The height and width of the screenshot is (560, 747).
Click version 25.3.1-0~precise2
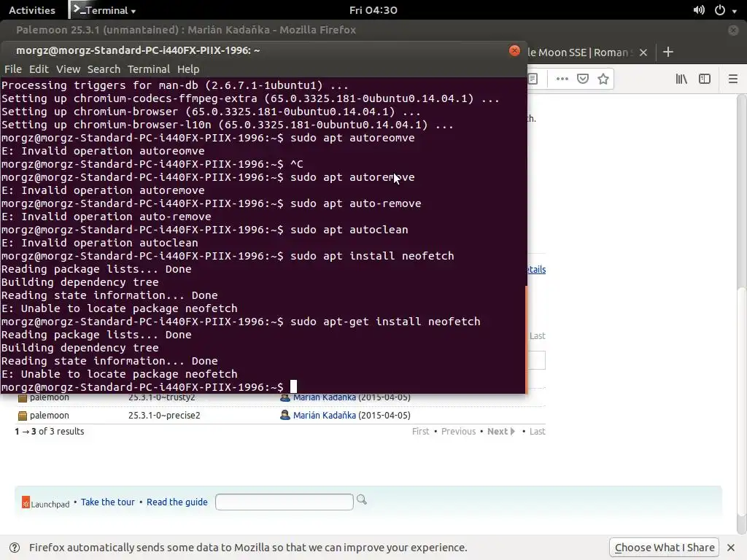point(164,415)
